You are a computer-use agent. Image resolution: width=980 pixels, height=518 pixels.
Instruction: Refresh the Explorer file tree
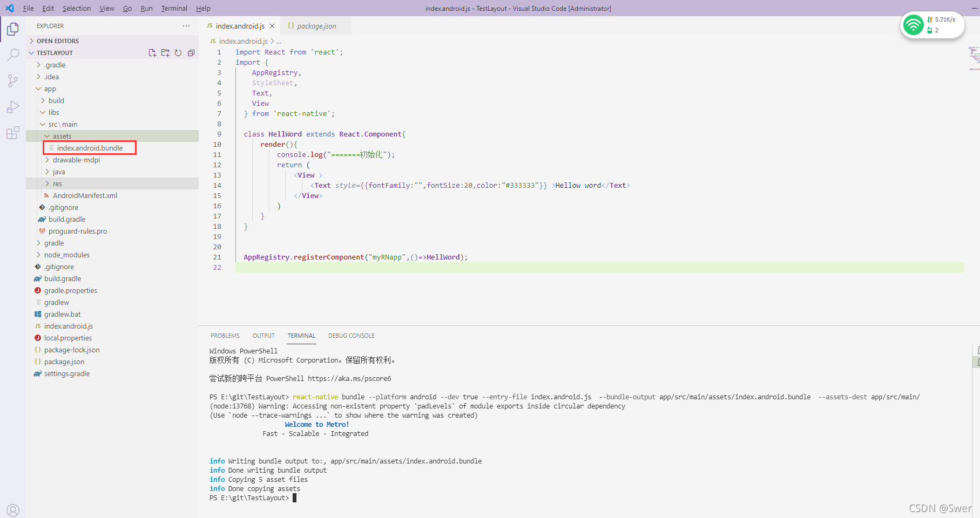pyautogui.click(x=178, y=53)
